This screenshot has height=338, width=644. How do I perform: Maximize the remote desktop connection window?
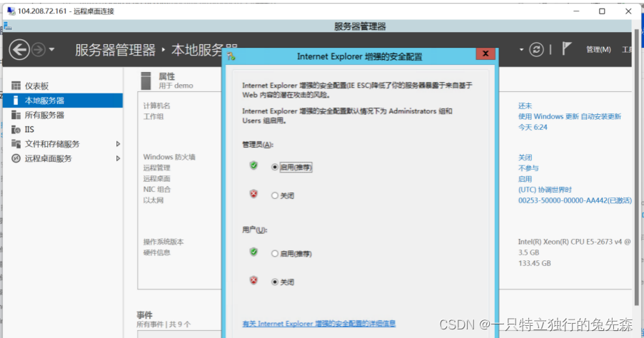pos(602,11)
